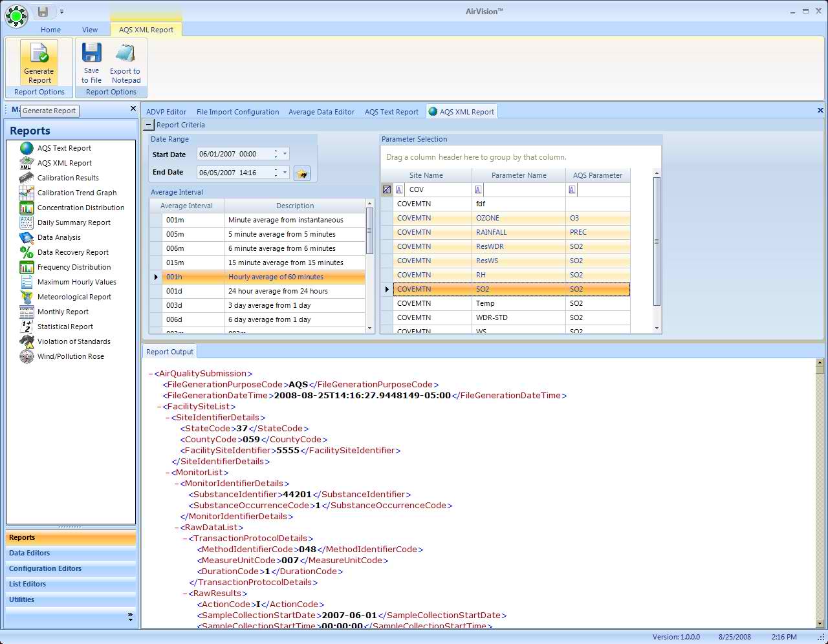Open the Utilities navigation group
Image resolution: width=828 pixels, height=644 pixels.
[x=71, y=600]
